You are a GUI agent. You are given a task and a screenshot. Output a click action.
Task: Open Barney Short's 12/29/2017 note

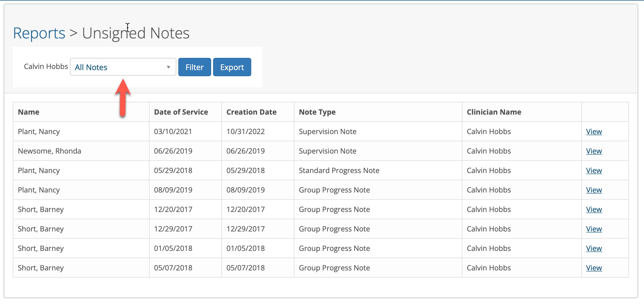594,229
